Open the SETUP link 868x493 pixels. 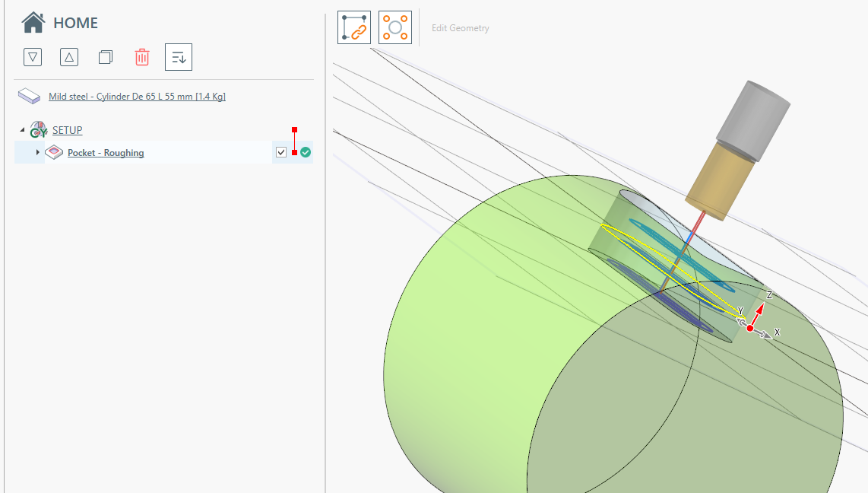point(68,131)
